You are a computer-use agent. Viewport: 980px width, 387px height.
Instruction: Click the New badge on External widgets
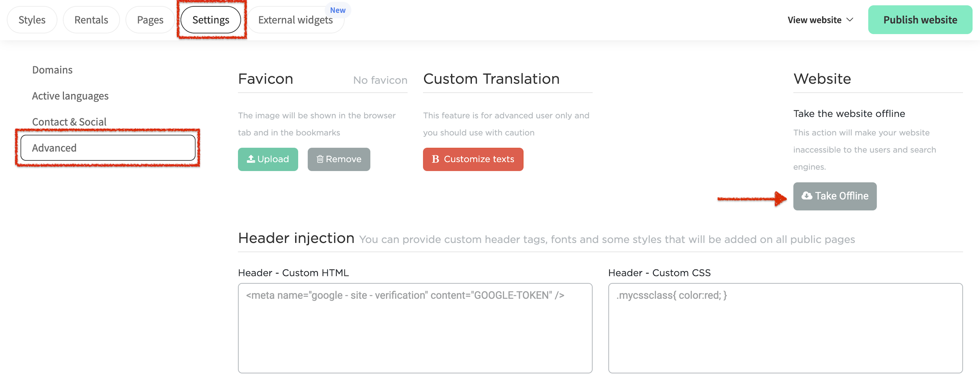coord(337,10)
